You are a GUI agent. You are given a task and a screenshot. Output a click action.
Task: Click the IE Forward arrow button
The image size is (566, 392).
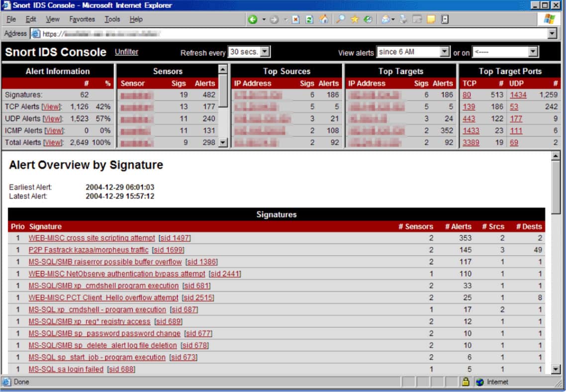pyautogui.click(x=274, y=19)
